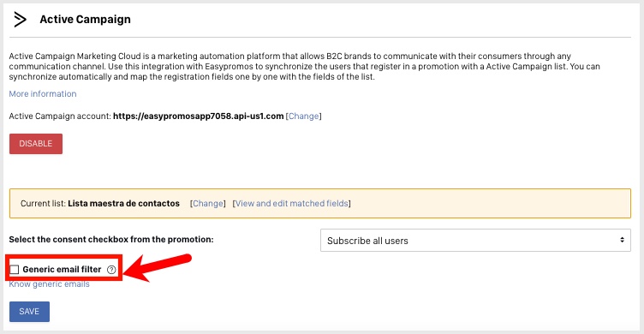Open View and edit matched fields link
This screenshot has width=644, height=334.
(292, 203)
